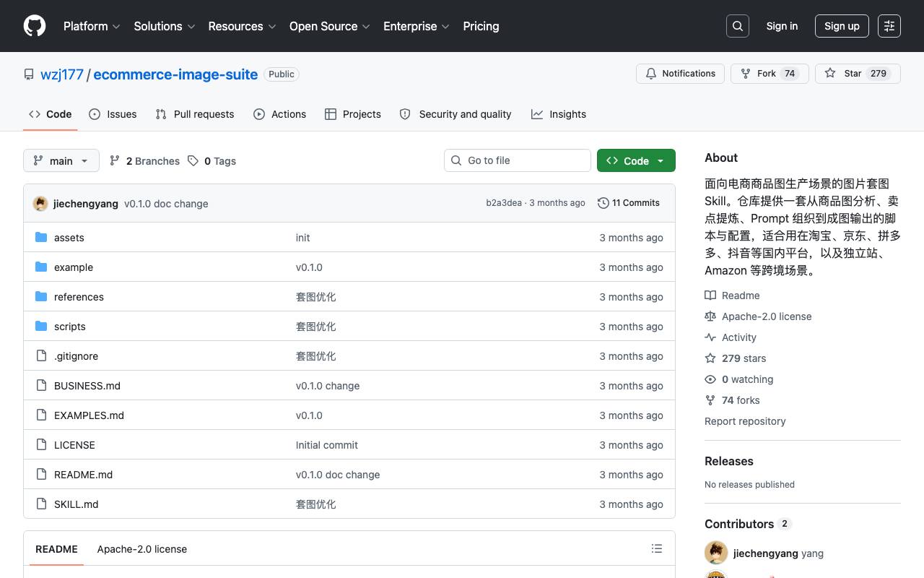Click the book icon next to Readme

pos(710,296)
